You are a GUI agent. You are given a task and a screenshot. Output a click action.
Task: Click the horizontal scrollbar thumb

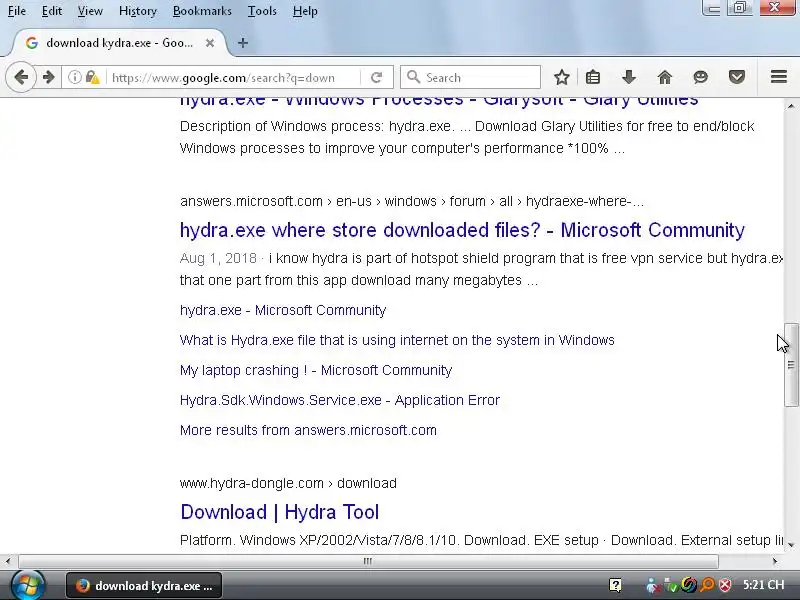pyautogui.click(x=368, y=561)
